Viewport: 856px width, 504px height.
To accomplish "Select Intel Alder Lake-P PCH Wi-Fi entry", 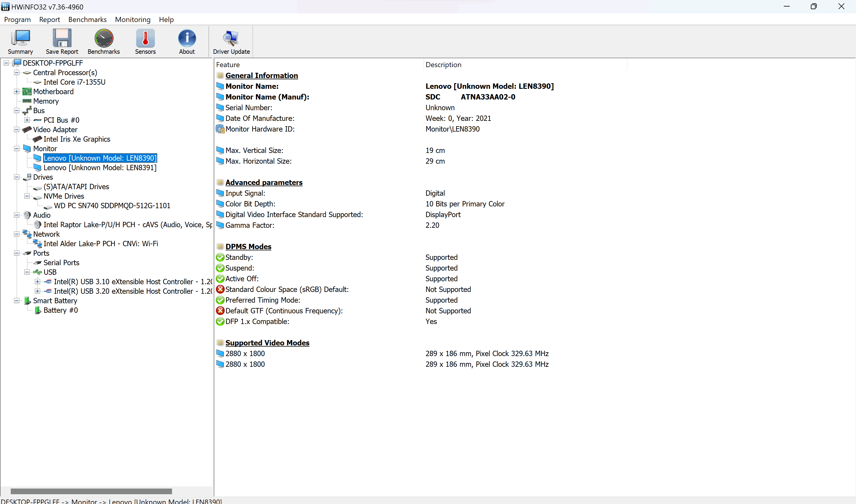I will [x=100, y=244].
